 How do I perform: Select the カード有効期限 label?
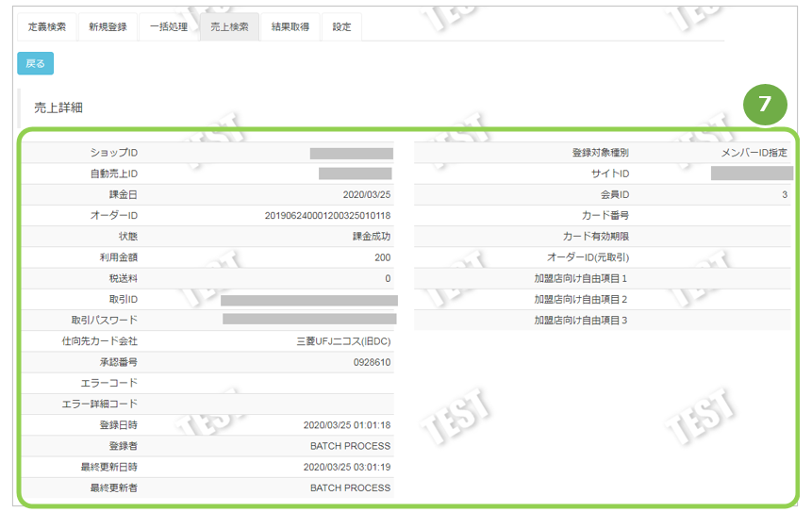tap(596, 237)
